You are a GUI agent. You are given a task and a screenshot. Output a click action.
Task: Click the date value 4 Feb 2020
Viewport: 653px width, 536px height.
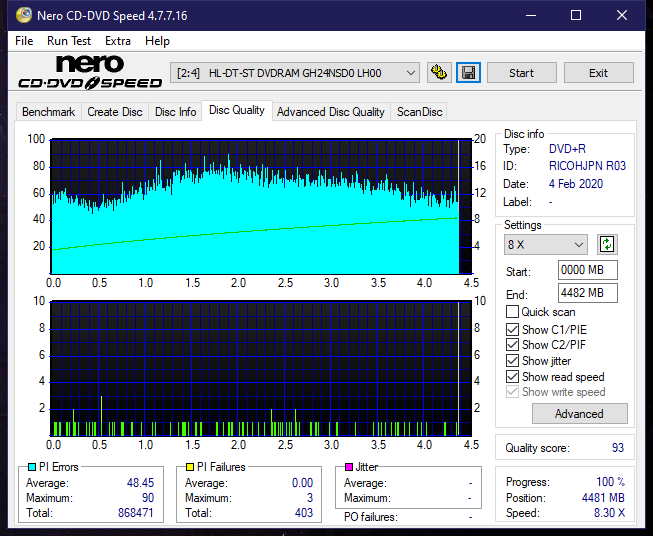tap(576, 184)
